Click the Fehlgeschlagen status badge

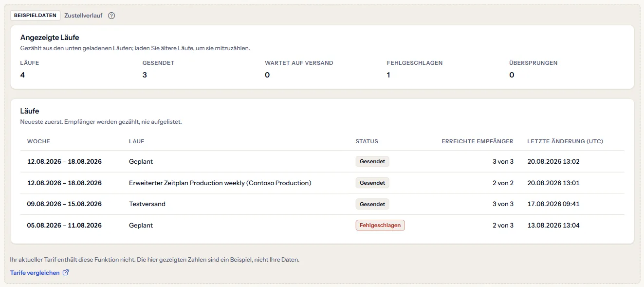pyautogui.click(x=380, y=226)
